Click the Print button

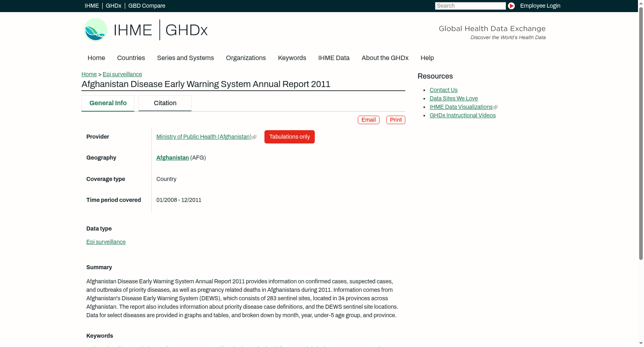(396, 120)
